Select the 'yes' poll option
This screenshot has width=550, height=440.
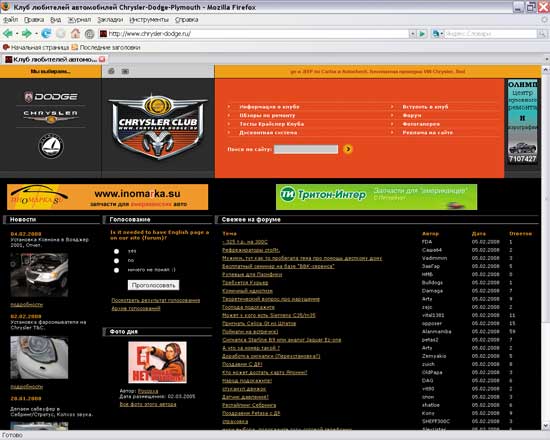point(116,251)
